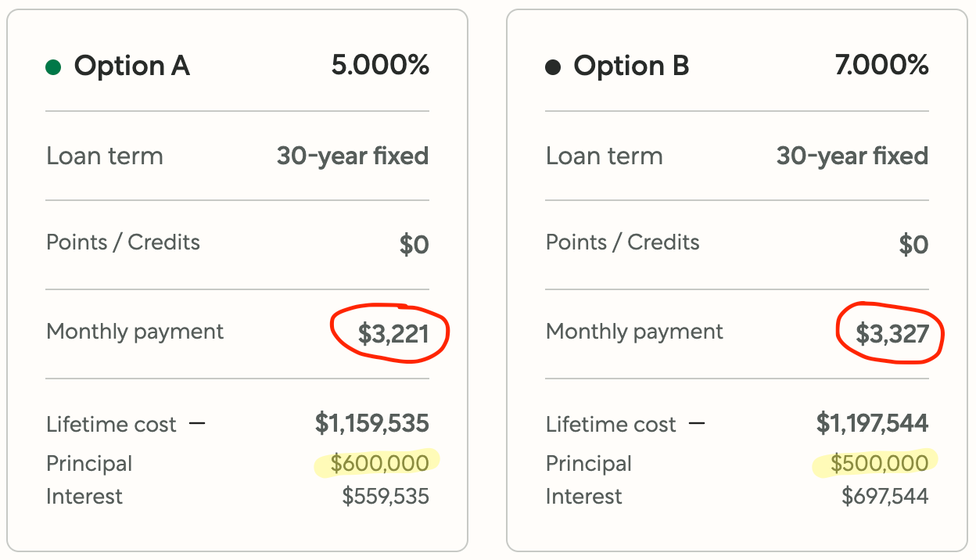
Task: Click the black dot beside Option B
Action: pyautogui.click(x=553, y=67)
